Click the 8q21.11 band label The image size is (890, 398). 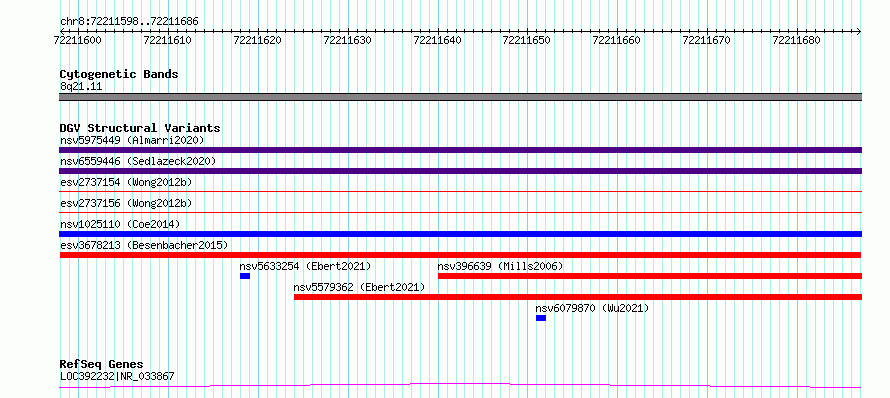pos(81,86)
